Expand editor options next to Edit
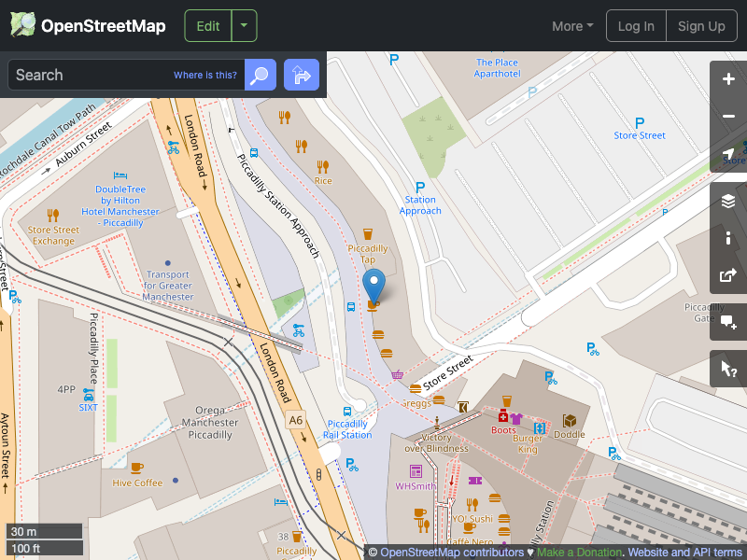 [243, 26]
